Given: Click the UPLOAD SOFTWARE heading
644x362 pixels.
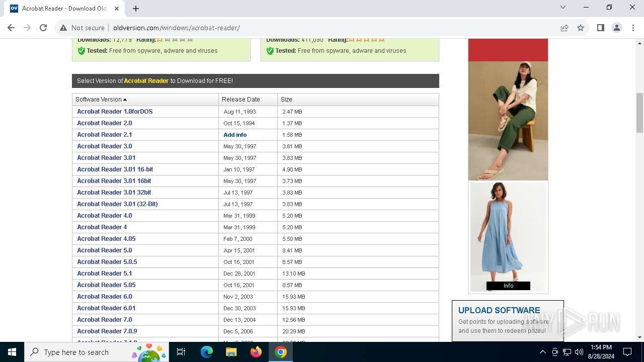Looking at the screenshot, I should point(499,310).
